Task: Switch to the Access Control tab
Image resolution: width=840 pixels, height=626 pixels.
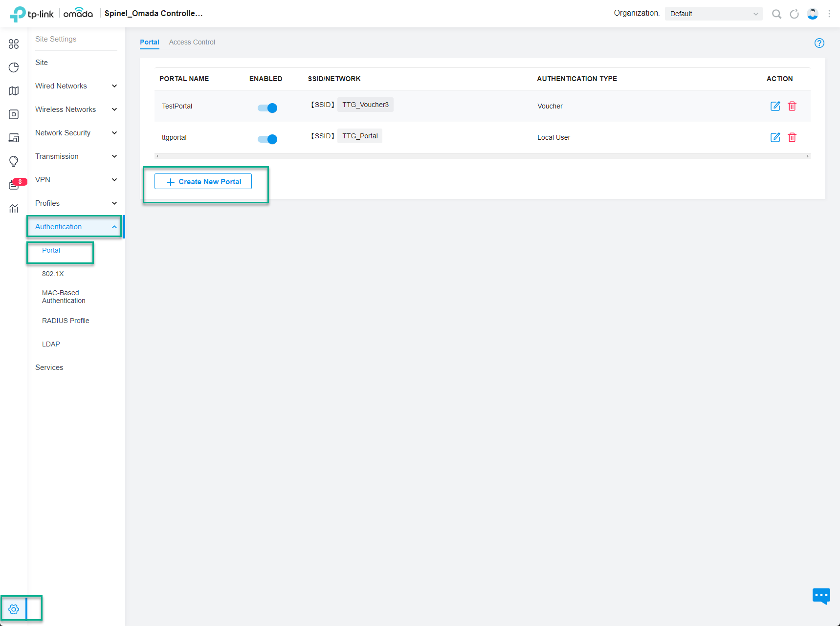Action: tap(192, 42)
